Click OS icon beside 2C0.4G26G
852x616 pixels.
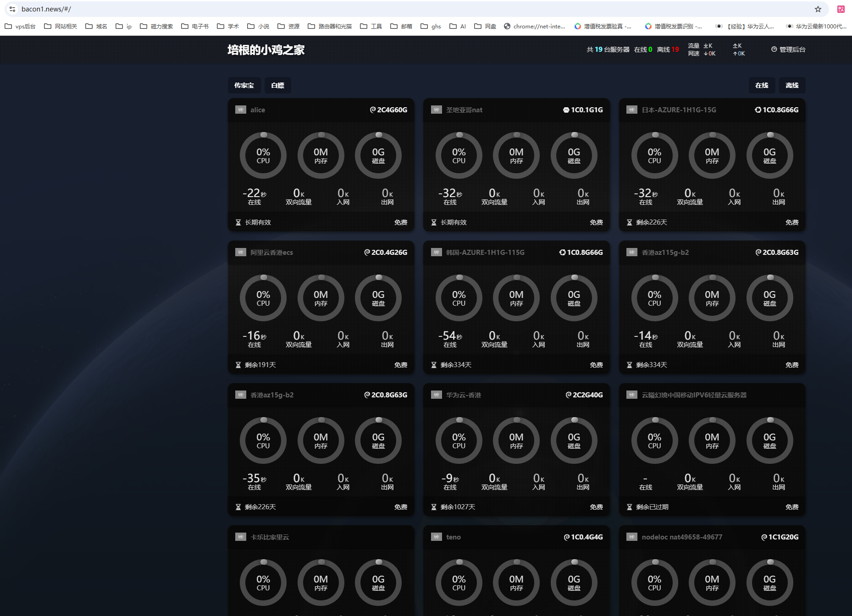tap(367, 252)
